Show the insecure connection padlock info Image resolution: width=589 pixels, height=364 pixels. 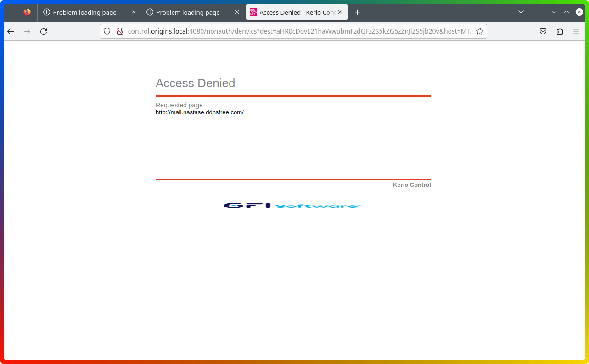point(119,31)
